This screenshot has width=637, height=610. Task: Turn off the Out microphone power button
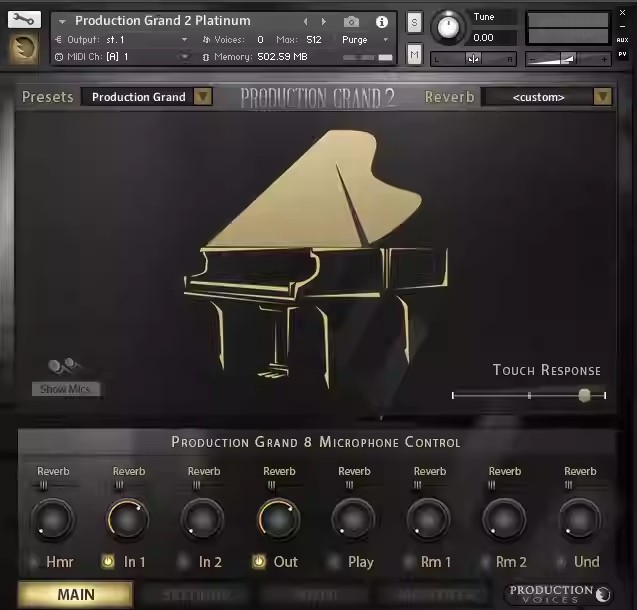tap(257, 561)
